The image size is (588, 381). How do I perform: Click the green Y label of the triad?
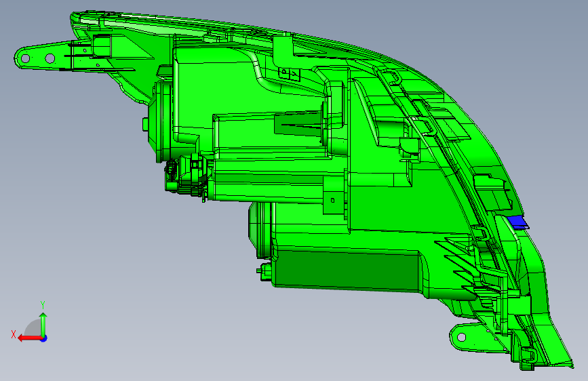click(43, 305)
